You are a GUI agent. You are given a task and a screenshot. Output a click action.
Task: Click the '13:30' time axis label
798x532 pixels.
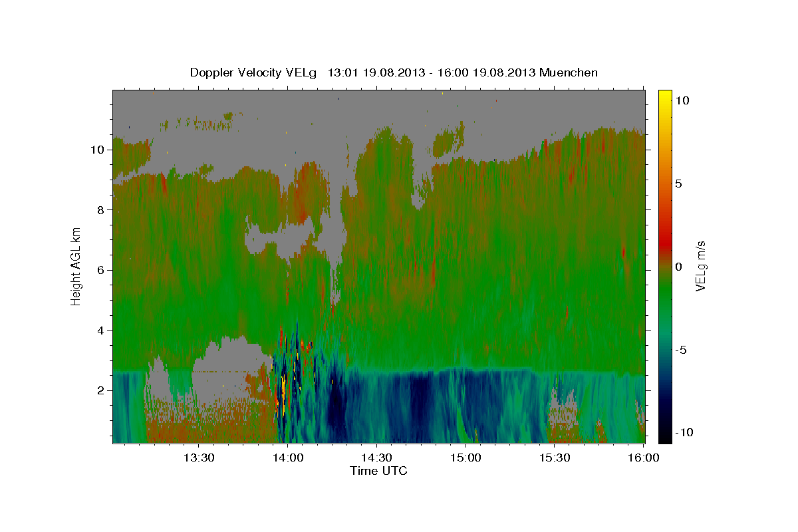199,458
